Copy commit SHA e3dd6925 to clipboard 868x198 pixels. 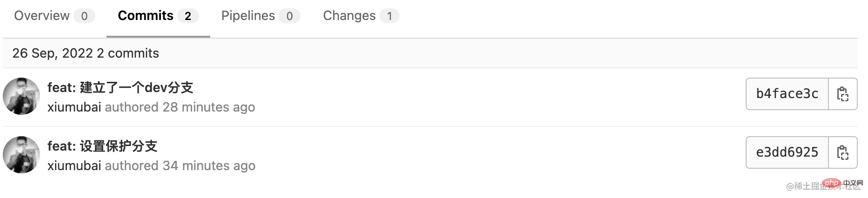843,152
